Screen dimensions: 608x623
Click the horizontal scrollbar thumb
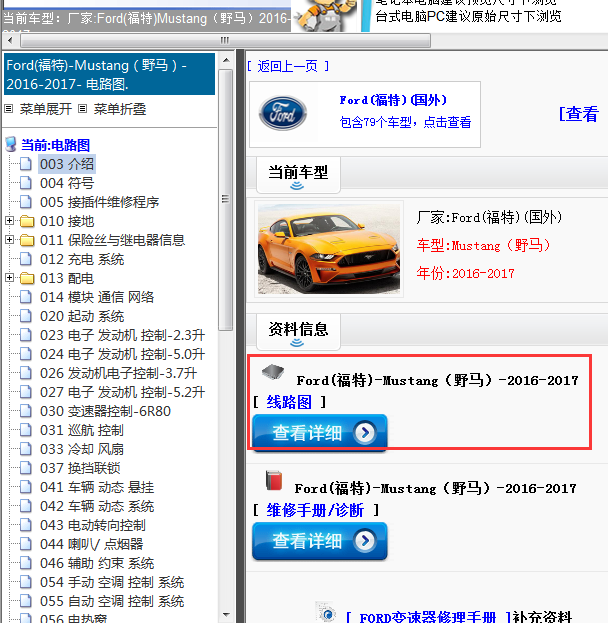[x=225, y=40]
